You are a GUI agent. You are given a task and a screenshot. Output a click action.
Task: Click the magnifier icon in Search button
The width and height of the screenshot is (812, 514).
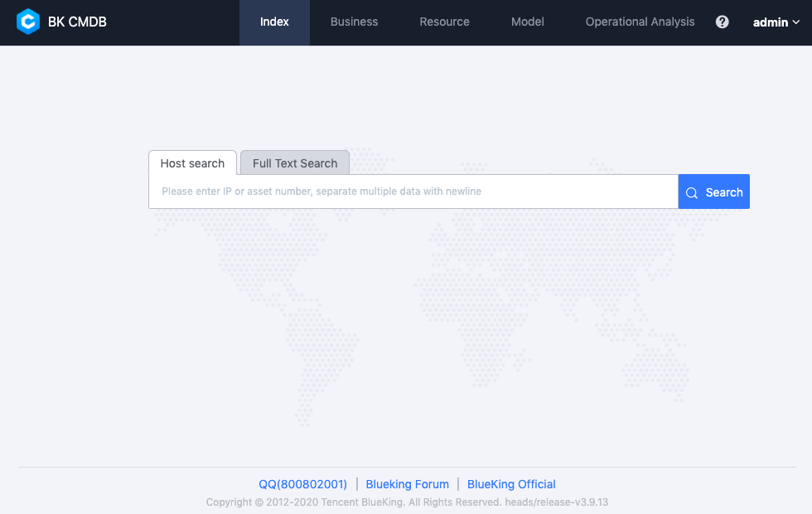(x=692, y=192)
